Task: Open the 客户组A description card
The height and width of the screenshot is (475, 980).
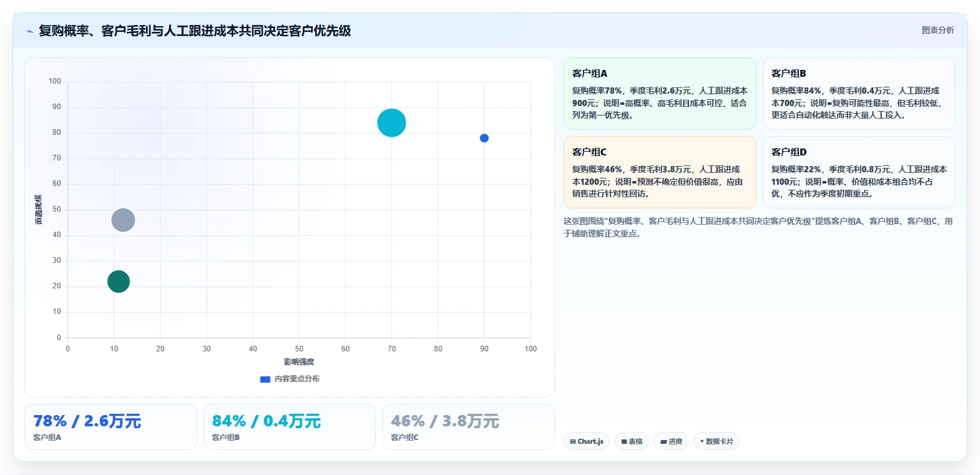Action: click(660, 94)
